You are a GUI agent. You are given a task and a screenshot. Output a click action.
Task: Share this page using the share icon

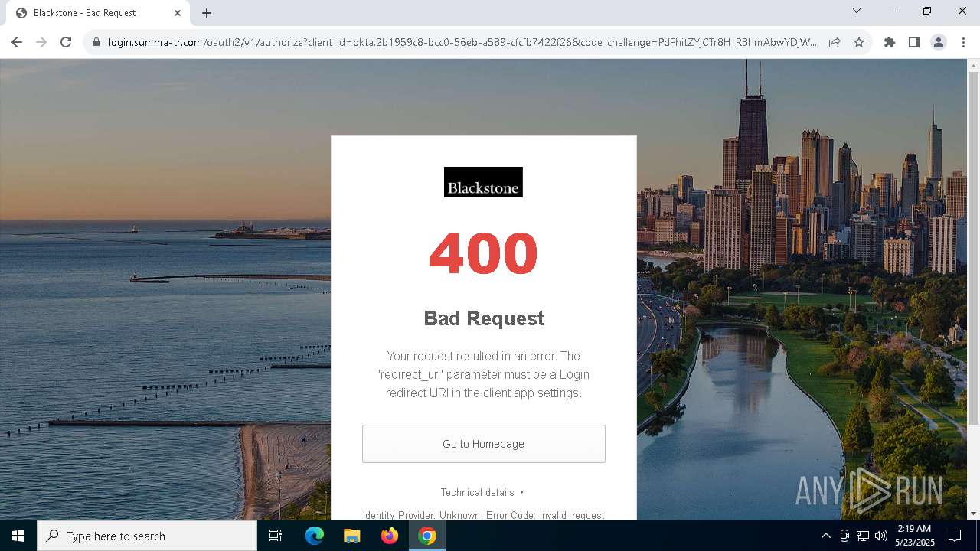click(x=835, y=42)
